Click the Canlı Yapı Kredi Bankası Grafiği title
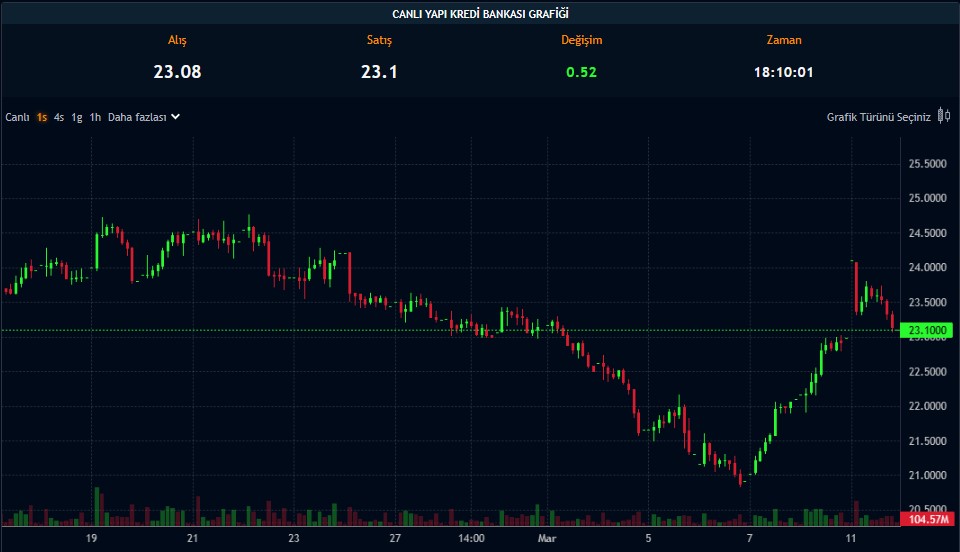This screenshot has height=552, width=960. 480,13
